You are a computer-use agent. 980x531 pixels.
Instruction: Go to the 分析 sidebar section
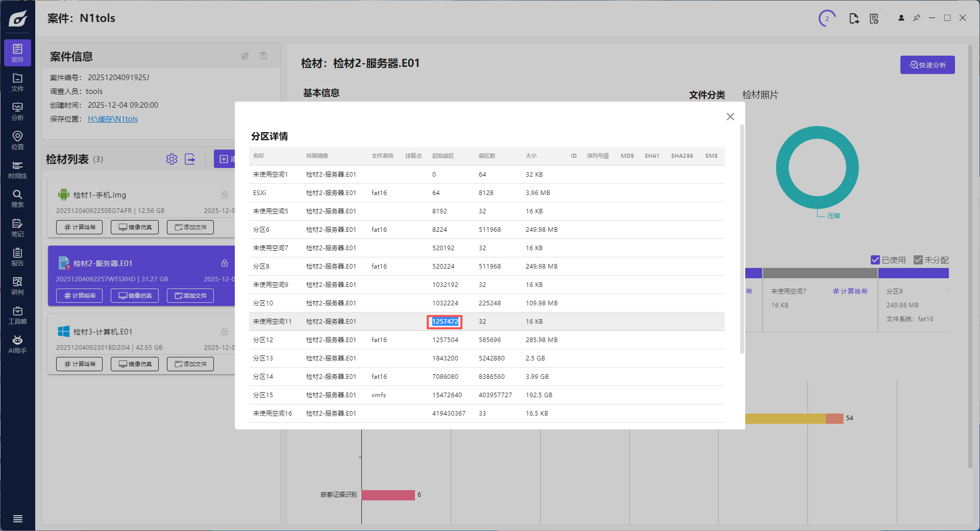17,111
